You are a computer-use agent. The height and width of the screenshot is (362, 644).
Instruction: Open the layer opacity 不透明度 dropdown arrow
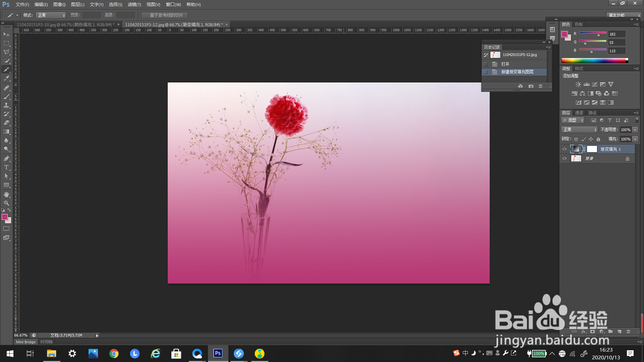coord(635,130)
